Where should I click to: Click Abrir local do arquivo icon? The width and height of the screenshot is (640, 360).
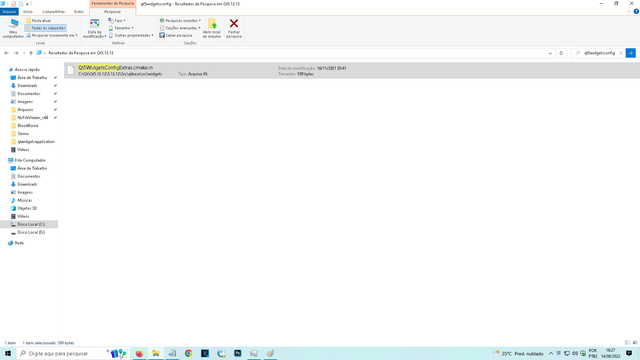(212, 24)
